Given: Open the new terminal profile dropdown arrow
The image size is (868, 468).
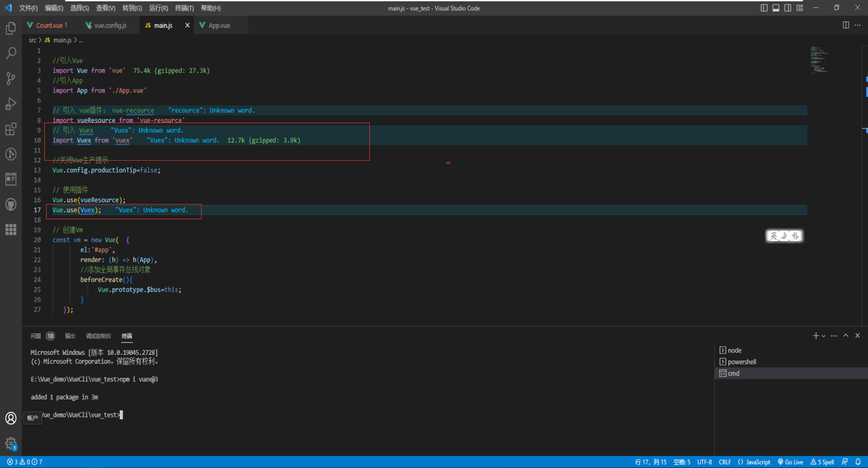Looking at the screenshot, I should (824, 336).
